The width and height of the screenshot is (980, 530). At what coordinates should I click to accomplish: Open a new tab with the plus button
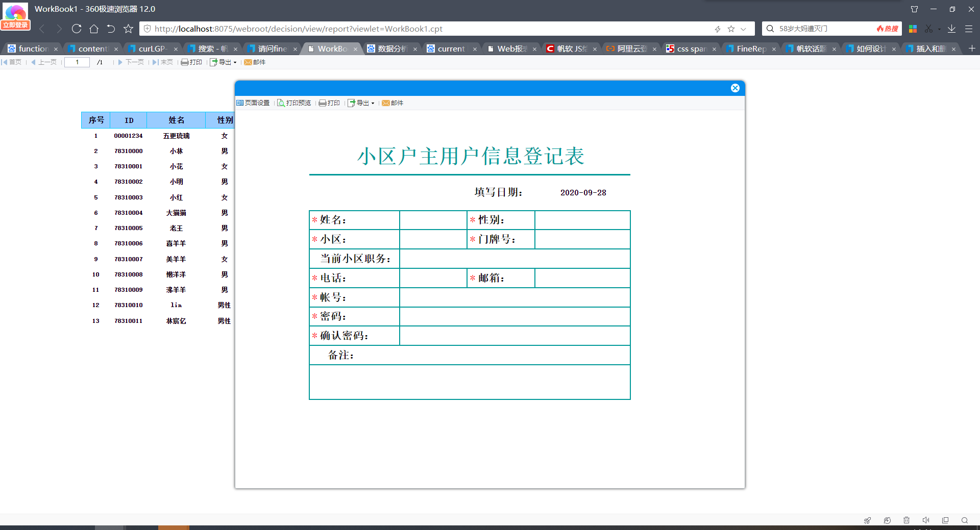(x=972, y=48)
